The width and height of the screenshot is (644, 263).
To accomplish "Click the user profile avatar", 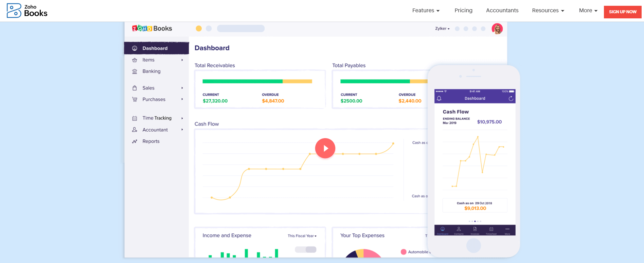I will click(497, 29).
